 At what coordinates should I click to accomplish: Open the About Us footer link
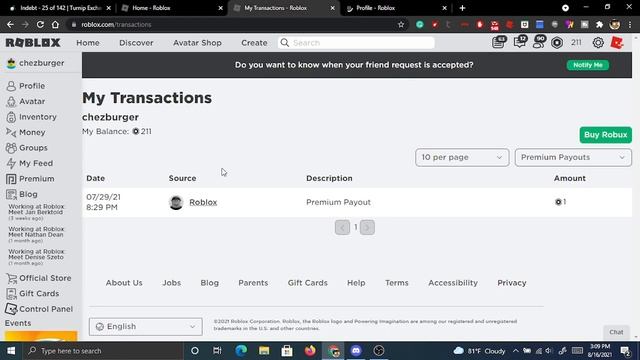point(124,282)
